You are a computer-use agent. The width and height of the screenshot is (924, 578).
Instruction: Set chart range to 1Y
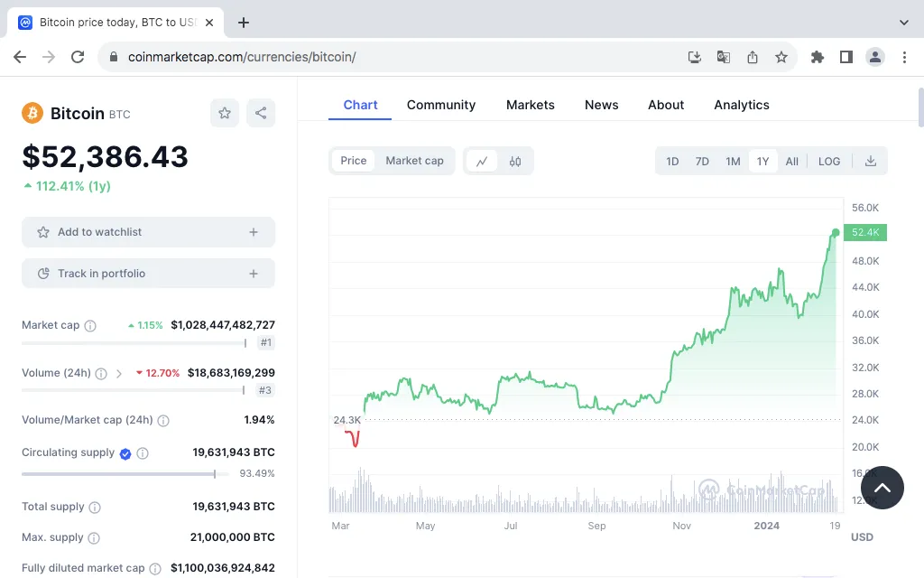(763, 162)
